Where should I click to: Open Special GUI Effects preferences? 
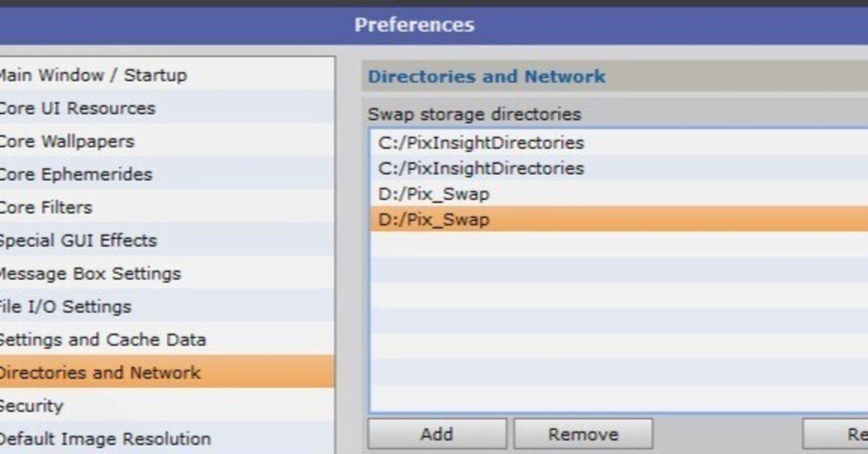point(78,241)
